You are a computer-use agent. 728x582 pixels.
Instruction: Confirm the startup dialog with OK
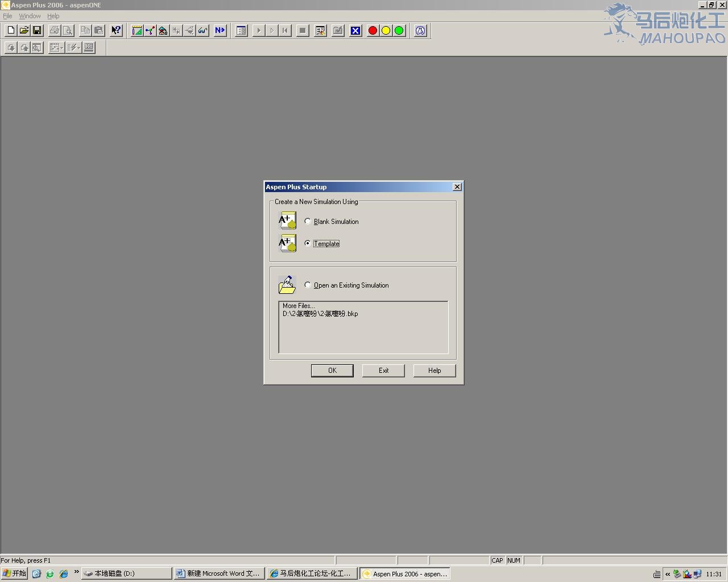click(332, 371)
